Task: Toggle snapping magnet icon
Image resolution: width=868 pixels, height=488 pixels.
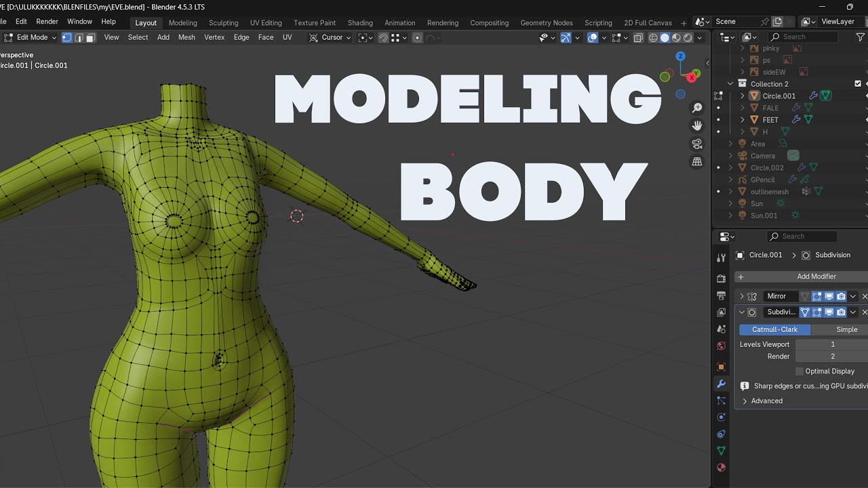Action: click(383, 37)
